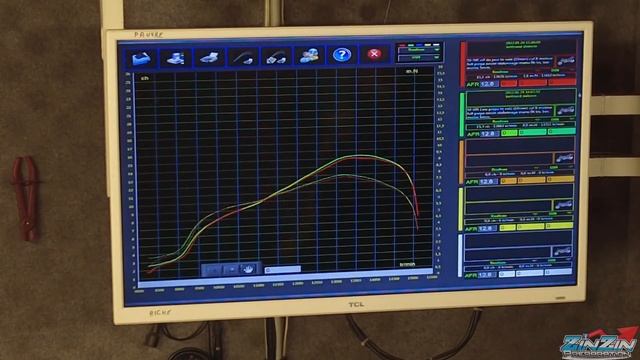The height and width of the screenshot is (360, 640).
Task: Toggle the middle red checkbox in run one
Action: tap(532, 83)
